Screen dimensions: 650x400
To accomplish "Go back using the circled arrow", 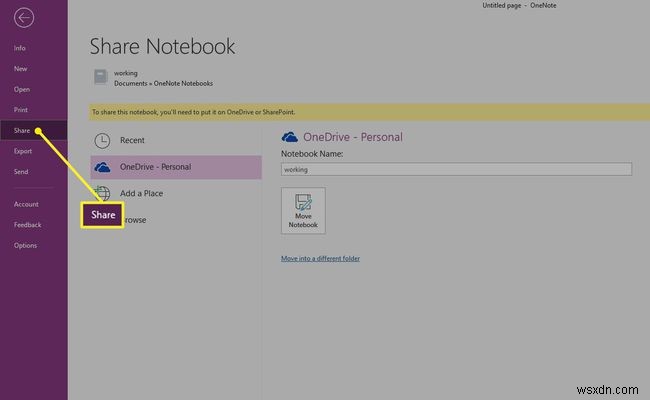I will click(x=24, y=18).
